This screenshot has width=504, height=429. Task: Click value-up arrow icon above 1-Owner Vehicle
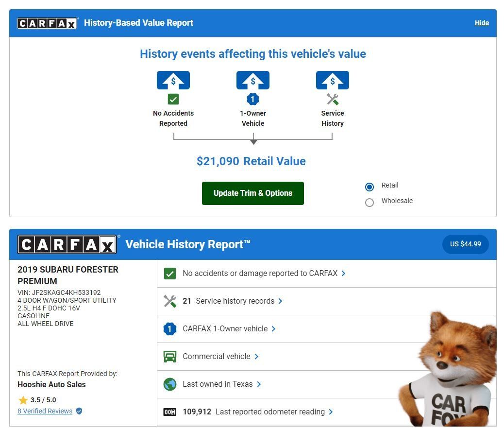(253, 80)
